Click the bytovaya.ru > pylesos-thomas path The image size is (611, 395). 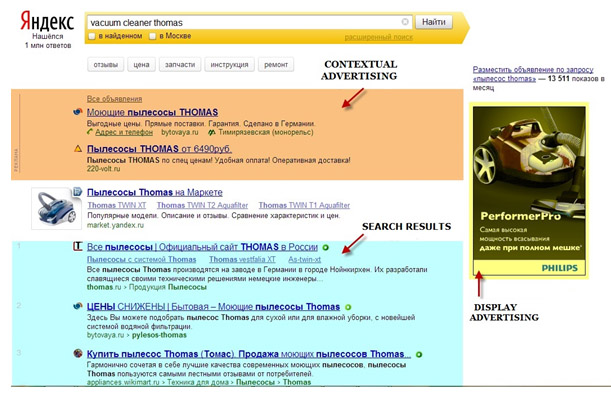click(x=137, y=335)
